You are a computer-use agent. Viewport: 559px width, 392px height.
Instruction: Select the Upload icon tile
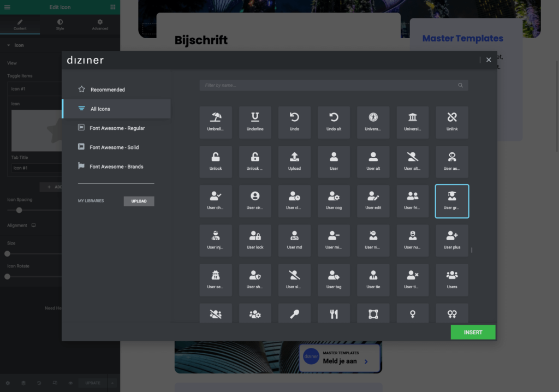[294, 162]
